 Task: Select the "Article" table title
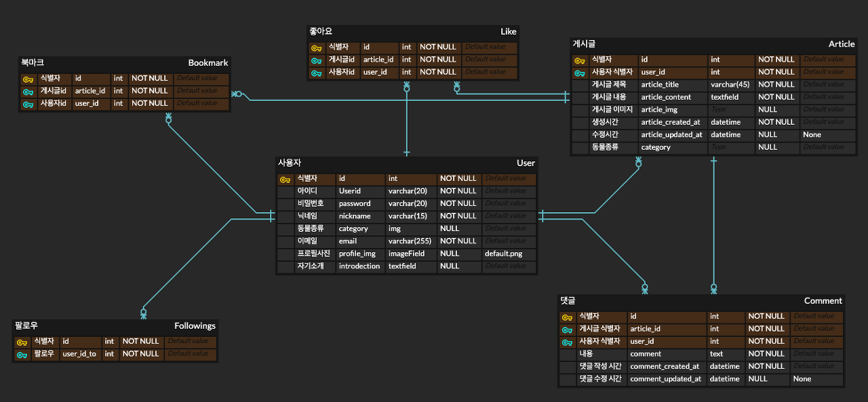point(842,43)
